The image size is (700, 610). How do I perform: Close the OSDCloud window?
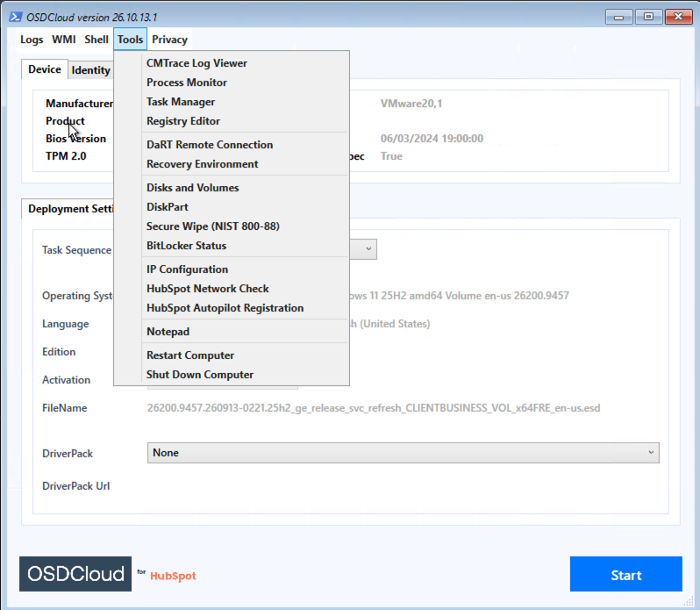pos(679,17)
